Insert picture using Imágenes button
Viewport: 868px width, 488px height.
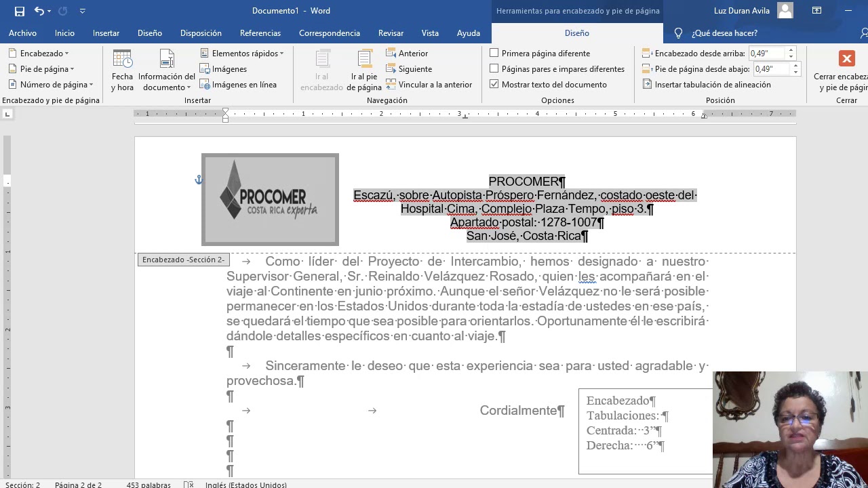tap(223, 69)
